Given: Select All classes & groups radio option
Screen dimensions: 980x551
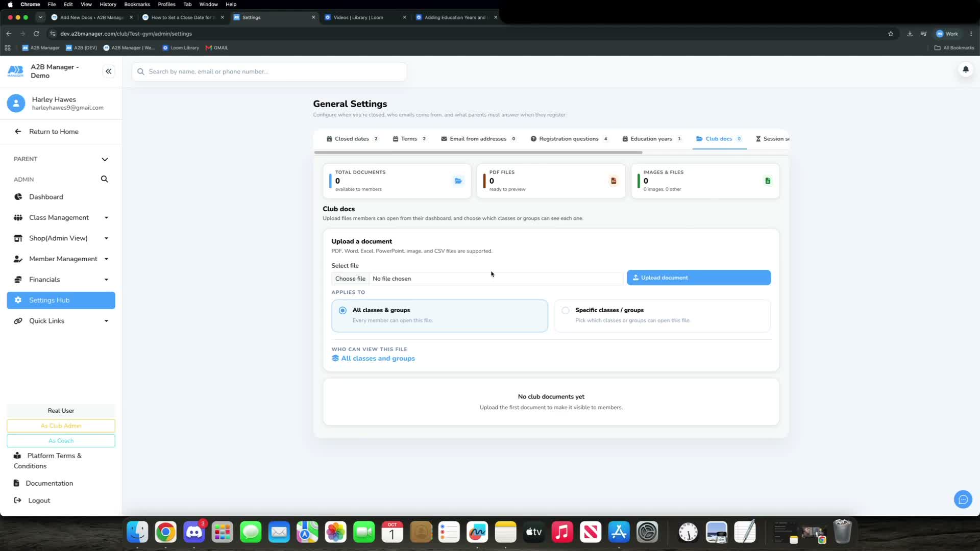Looking at the screenshot, I should click(342, 310).
